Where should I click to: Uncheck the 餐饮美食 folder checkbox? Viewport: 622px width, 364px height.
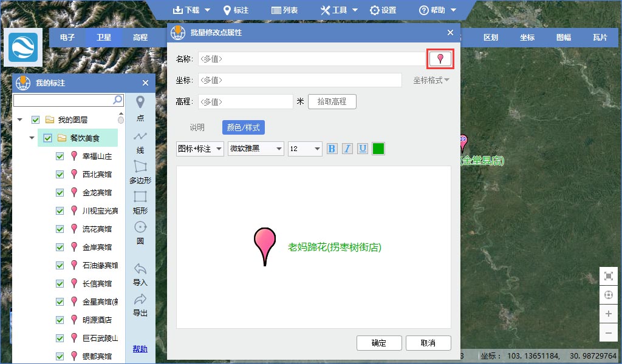[47, 138]
